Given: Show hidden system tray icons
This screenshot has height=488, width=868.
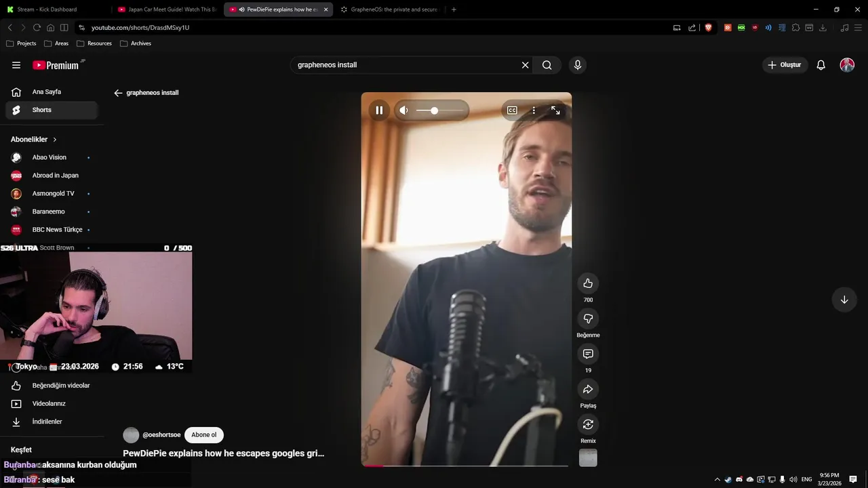Looking at the screenshot, I should click(x=717, y=479).
